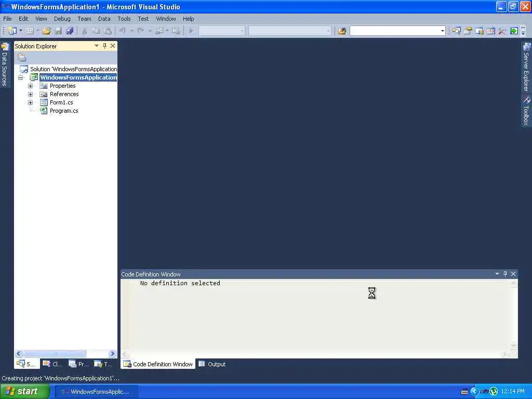Click the 12:14 PM taskbar clock

click(x=513, y=392)
